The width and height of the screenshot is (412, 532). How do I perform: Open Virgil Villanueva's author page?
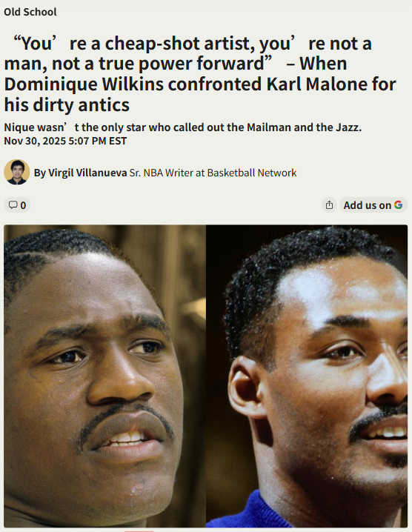coord(87,173)
